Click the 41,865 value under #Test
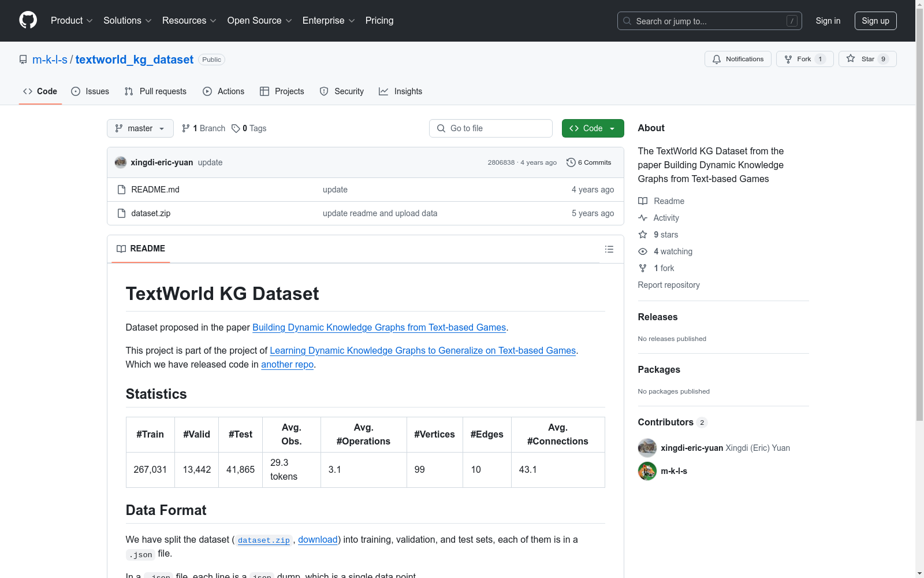The image size is (924, 578). click(240, 469)
